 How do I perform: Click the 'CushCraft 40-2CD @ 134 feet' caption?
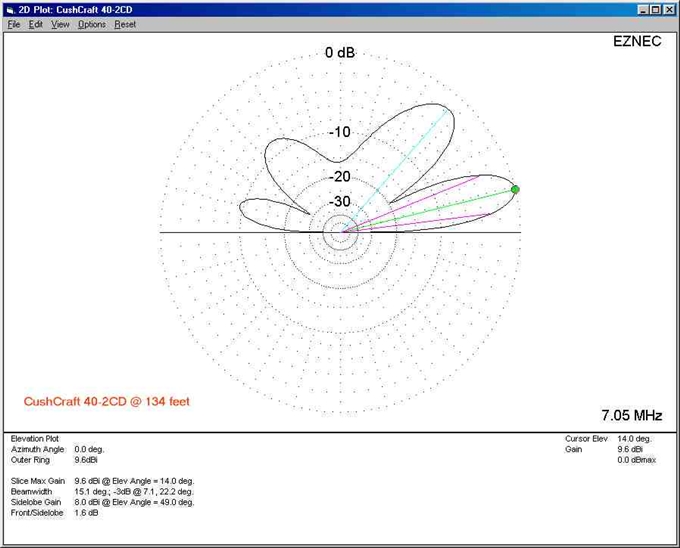107,401
